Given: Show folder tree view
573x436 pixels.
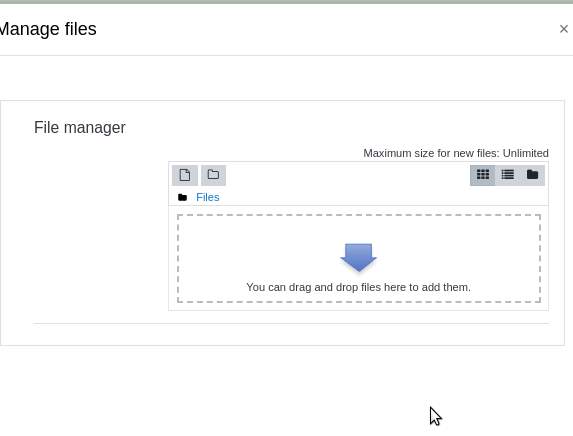Looking at the screenshot, I should point(532,175).
